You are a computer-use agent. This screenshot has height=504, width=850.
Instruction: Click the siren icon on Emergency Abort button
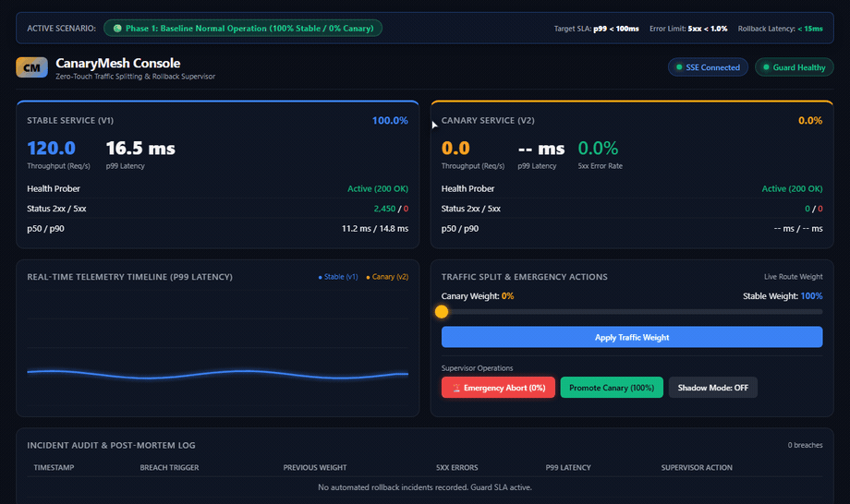pyautogui.click(x=456, y=388)
